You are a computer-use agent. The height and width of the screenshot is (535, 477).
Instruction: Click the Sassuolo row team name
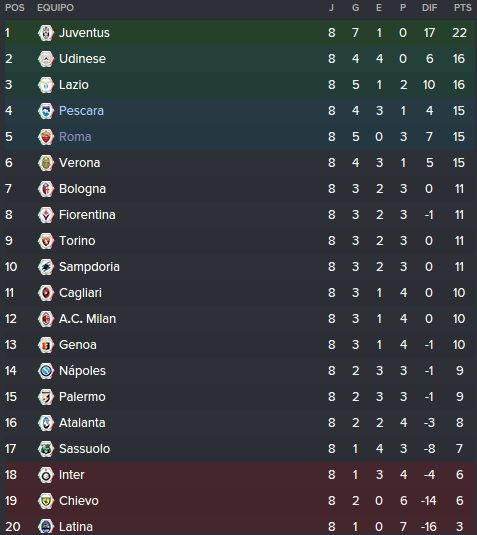[x=84, y=449]
